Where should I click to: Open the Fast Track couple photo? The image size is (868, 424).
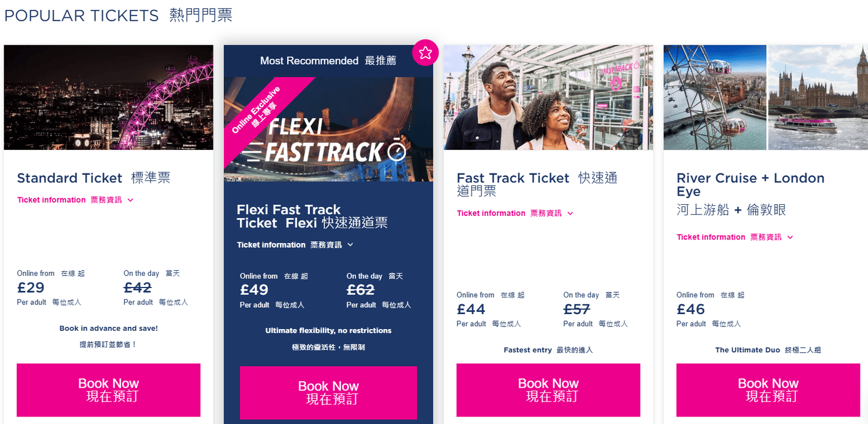click(549, 97)
